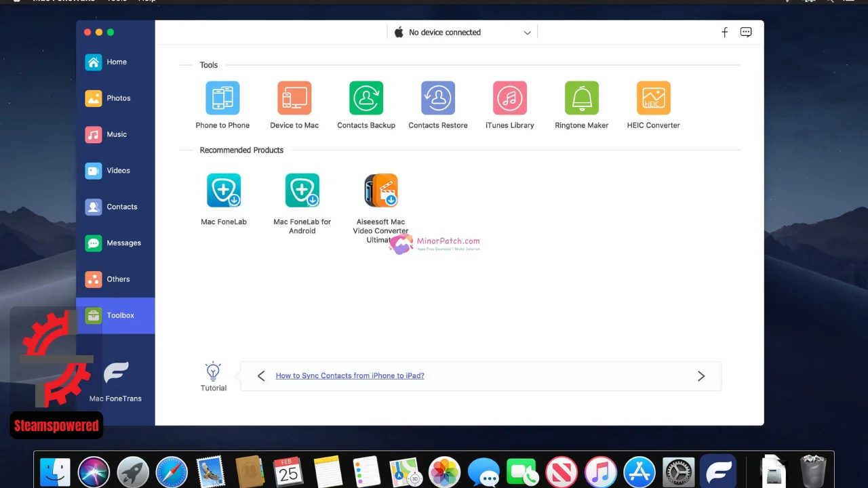Open Launchpad rocket icon in dock
The image size is (868, 488).
(x=133, y=472)
